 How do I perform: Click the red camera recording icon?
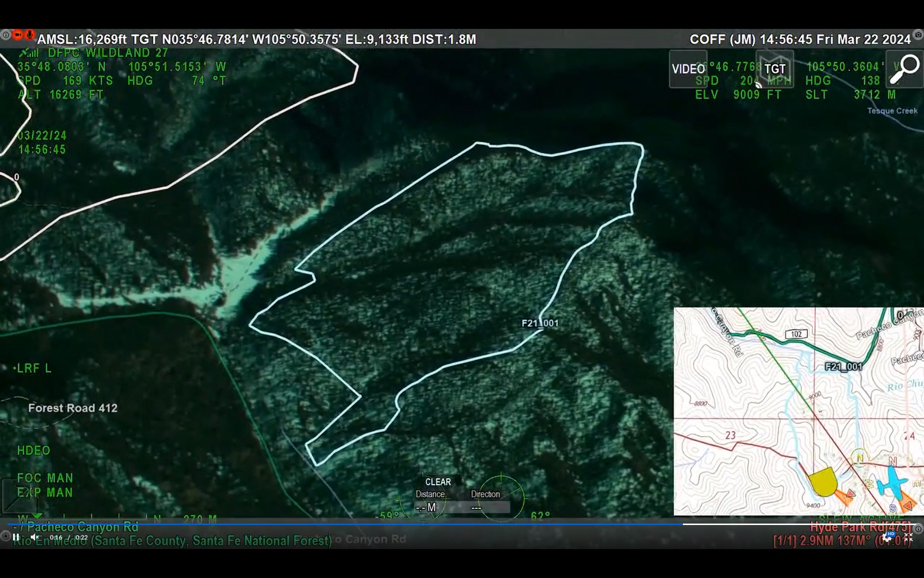(18, 35)
